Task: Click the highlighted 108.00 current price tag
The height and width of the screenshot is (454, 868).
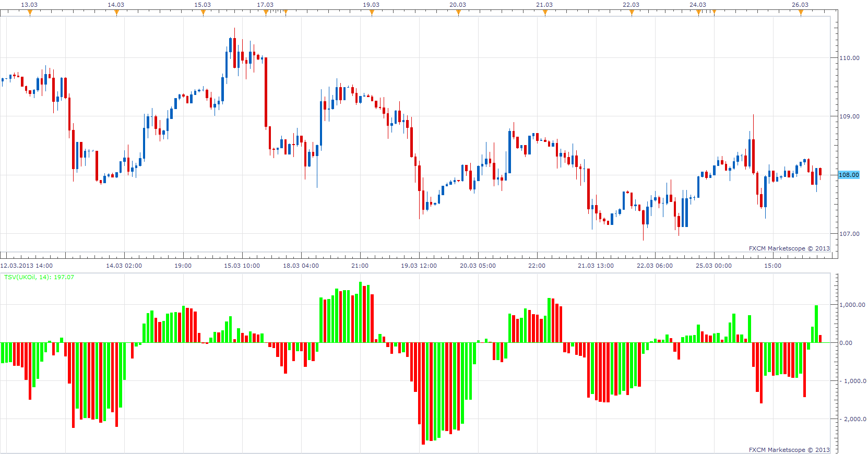Action: [x=849, y=175]
